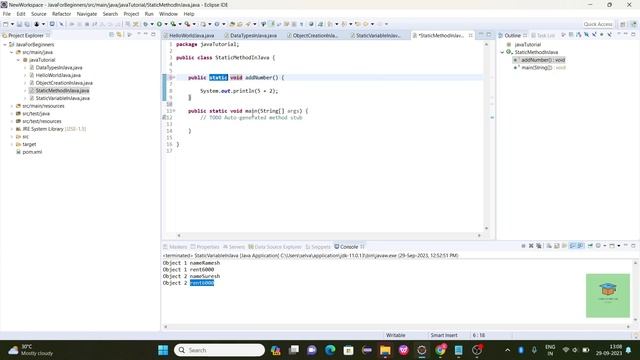Expand the JRE System Library node
The image size is (640, 360).
[x=11, y=129]
